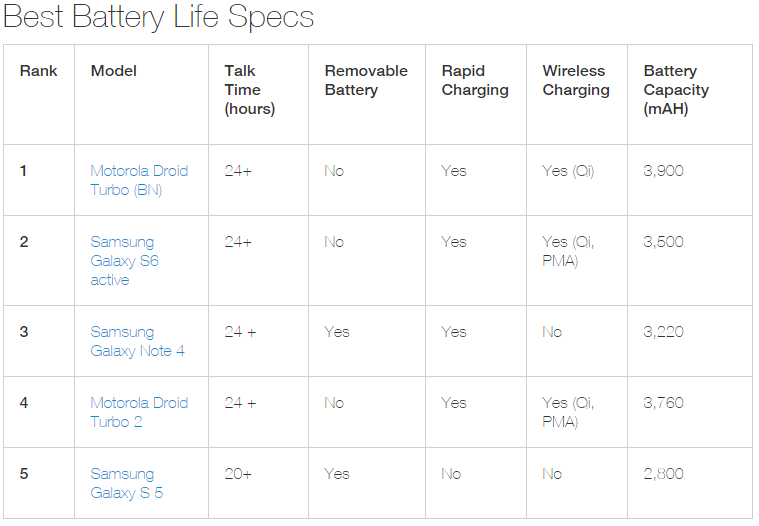The image size is (759, 526).
Task: Click the Battery Capacity (mAH) header
Action: coord(676,90)
